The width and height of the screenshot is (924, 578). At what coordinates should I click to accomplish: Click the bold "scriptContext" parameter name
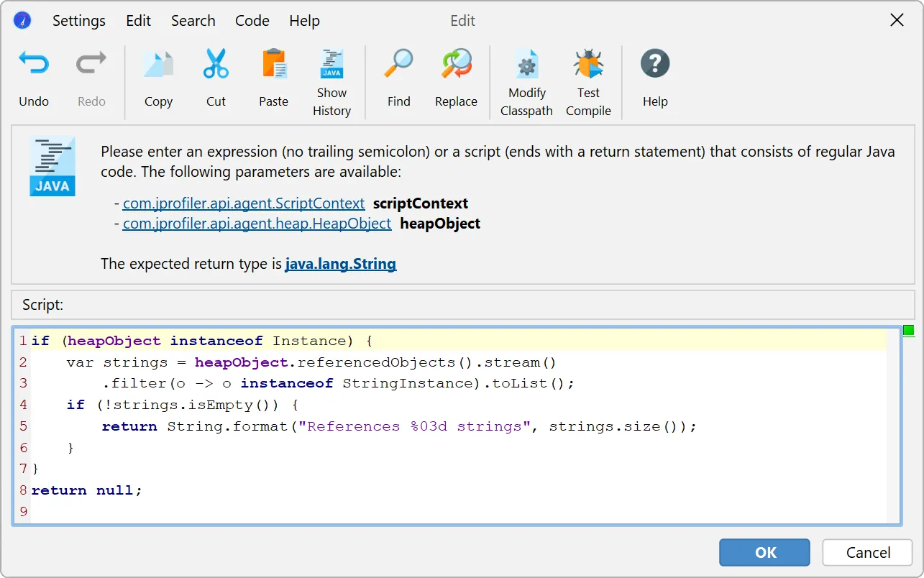421,203
